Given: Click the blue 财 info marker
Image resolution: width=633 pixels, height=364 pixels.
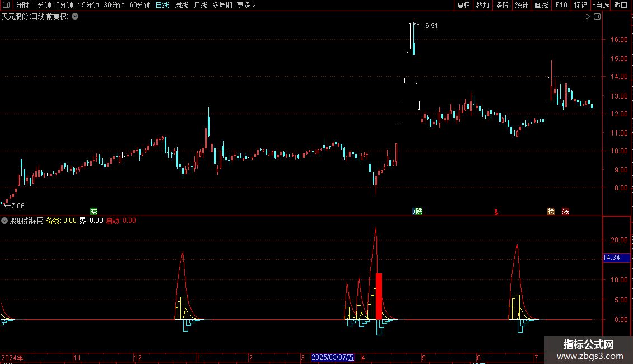Looking at the screenshot, I should (414, 212).
